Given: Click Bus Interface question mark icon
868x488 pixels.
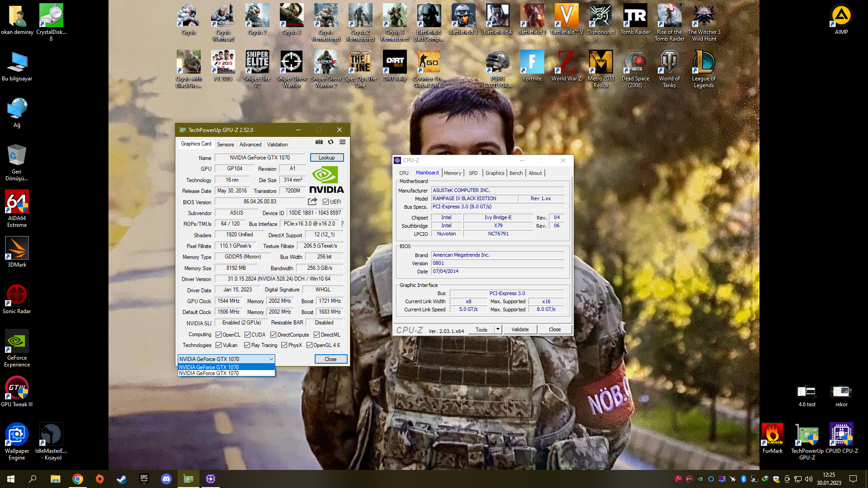Looking at the screenshot, I should pos(342,224).
